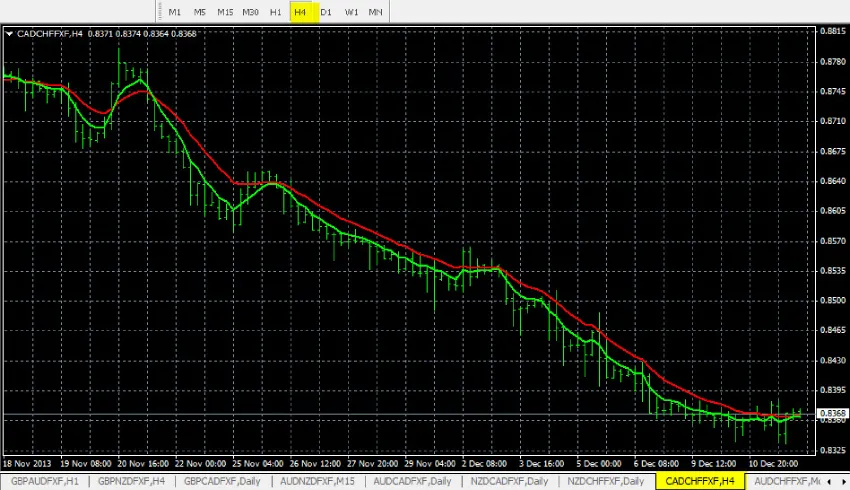This screenshot has height=490, width=850.
Task: Select the M5 timeframe button
Action: pyautogui.click(x=199, y=12)
